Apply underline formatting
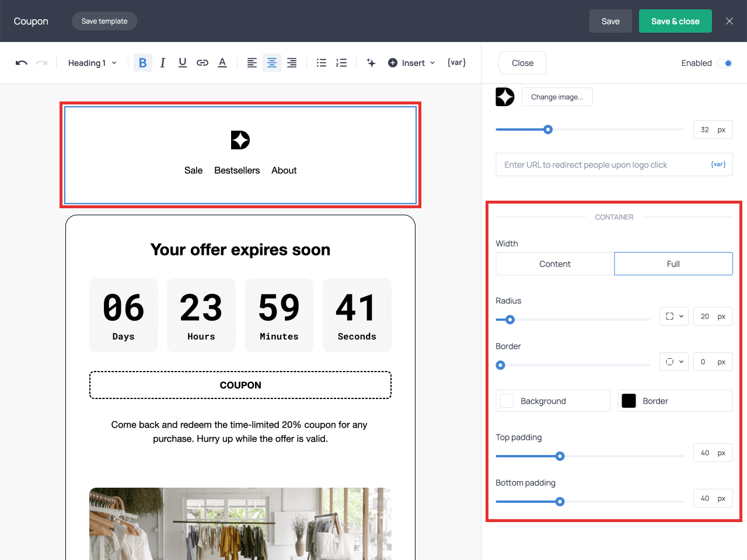Screen dimensions: 747x560 [183, 63]
